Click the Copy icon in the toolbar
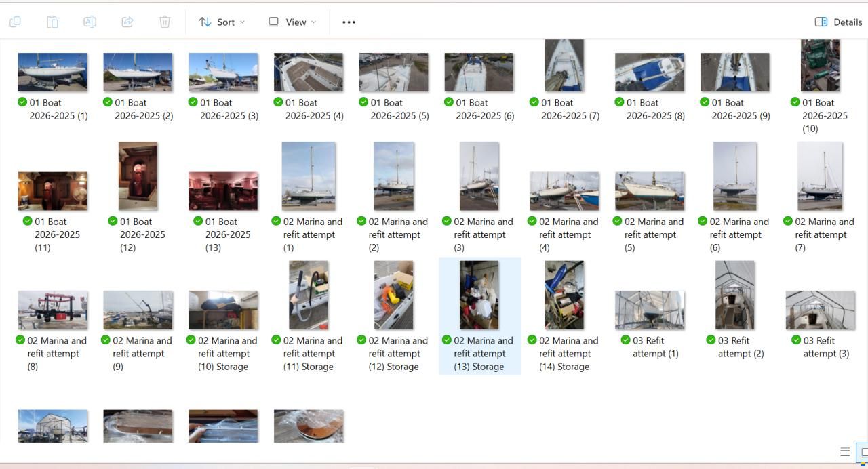Screen dimensions: 868x469 pos(15,22)
